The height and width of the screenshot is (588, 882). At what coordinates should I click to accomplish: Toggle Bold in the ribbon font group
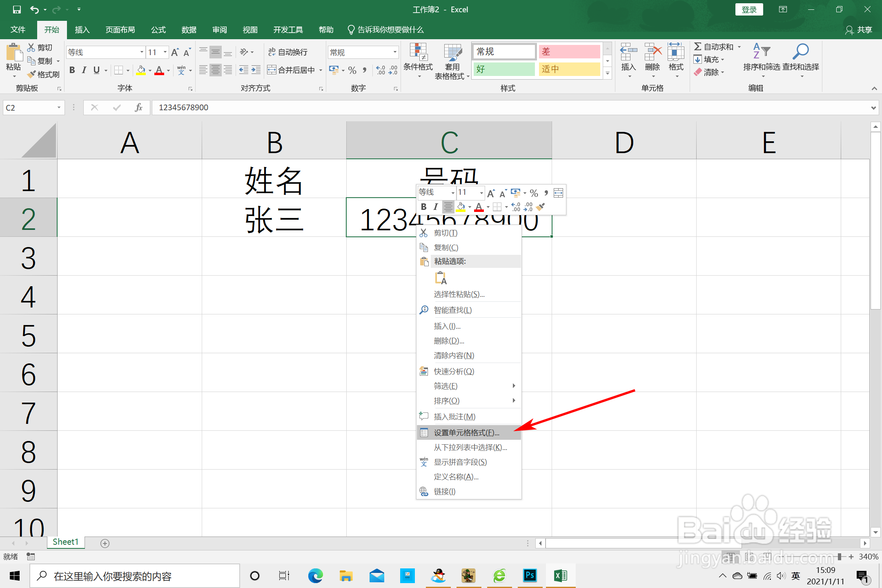pos(72,70)
